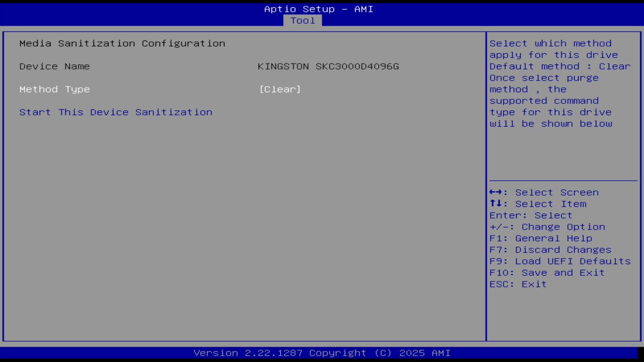
Task: Click the F10: Save and Exit hint
Action: [547, 273]
